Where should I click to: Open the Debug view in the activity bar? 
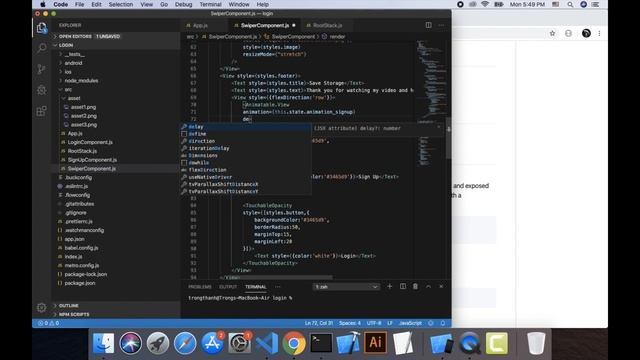tap(42, 90)
